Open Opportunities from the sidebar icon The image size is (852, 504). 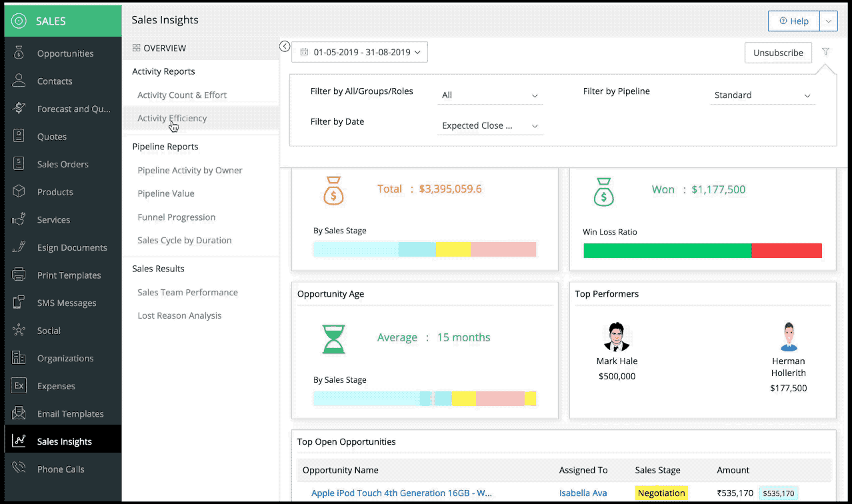[x=18, y=53]
